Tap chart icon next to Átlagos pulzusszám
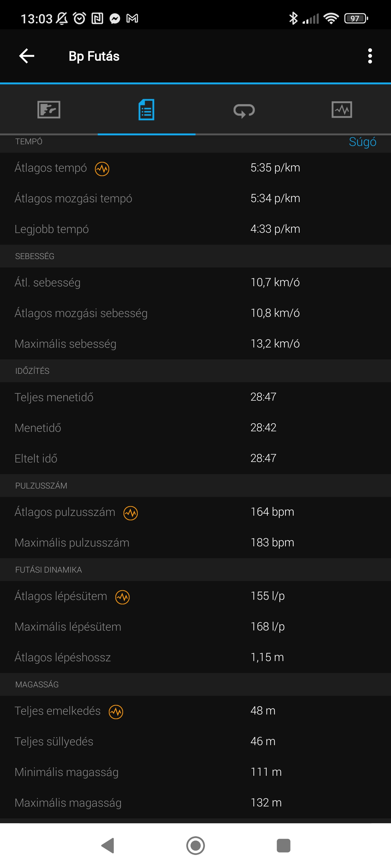The width and height of the screenshot is (391, 868). click(131, 513)
